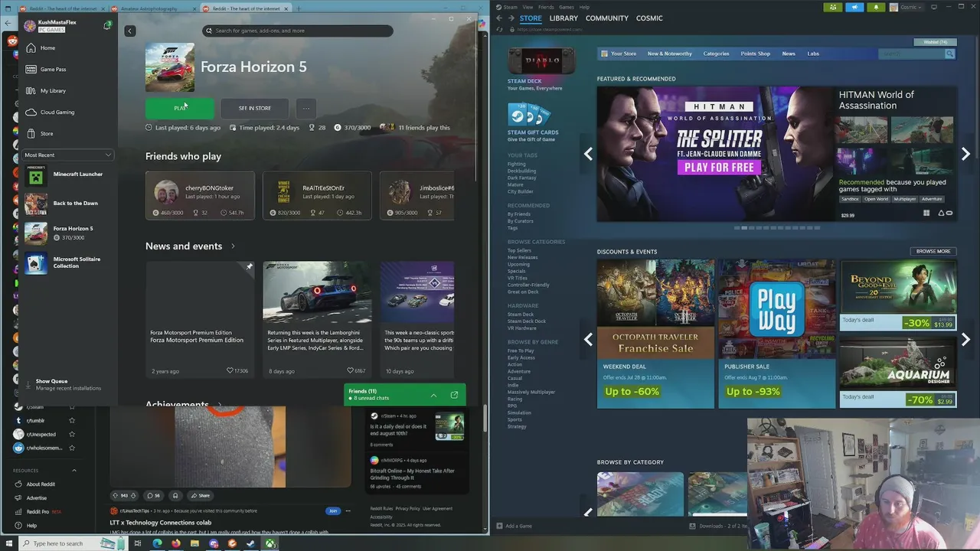The image size is (980, 551).
Task: Open cherryBONGtoker friend card
Action: [200, 195]
